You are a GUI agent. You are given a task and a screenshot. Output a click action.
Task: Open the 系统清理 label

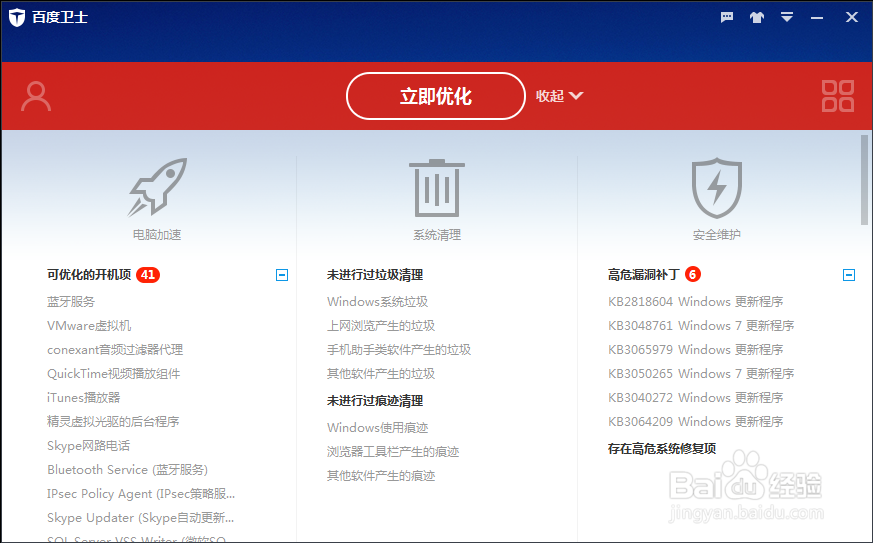437,234
